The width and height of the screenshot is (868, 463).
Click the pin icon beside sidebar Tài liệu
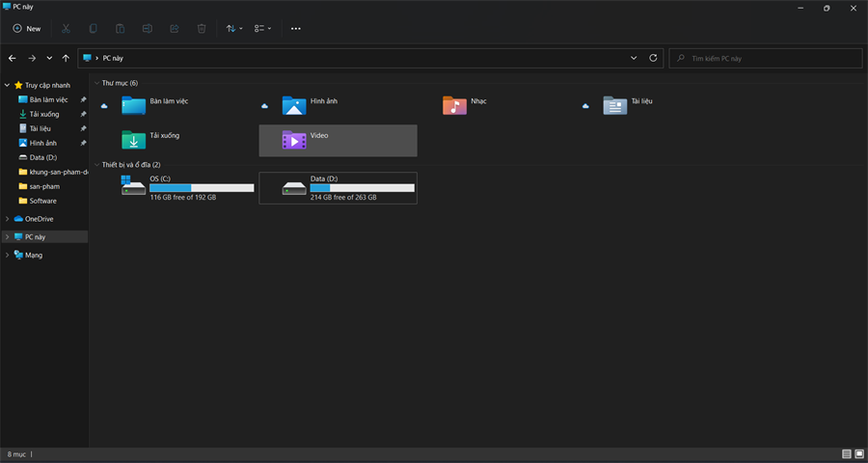point(83,128)
